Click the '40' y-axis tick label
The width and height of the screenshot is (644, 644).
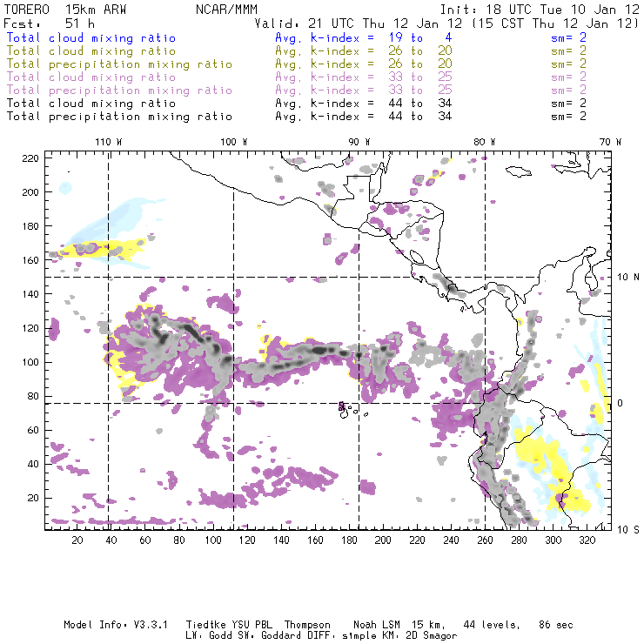33,464
